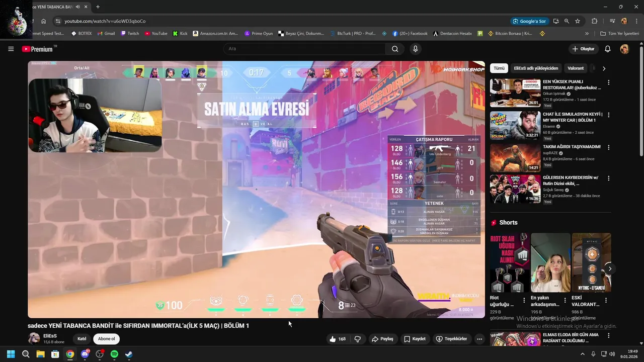Open options for En yakın arkadaşının short
The width and height of the screenshot is (644, 362).
[x=565, y=300]
